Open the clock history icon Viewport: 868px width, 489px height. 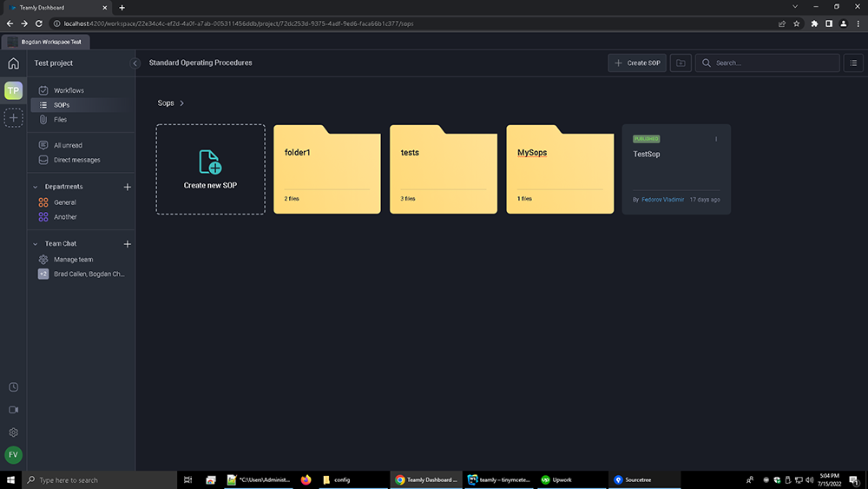pos(13,387)
